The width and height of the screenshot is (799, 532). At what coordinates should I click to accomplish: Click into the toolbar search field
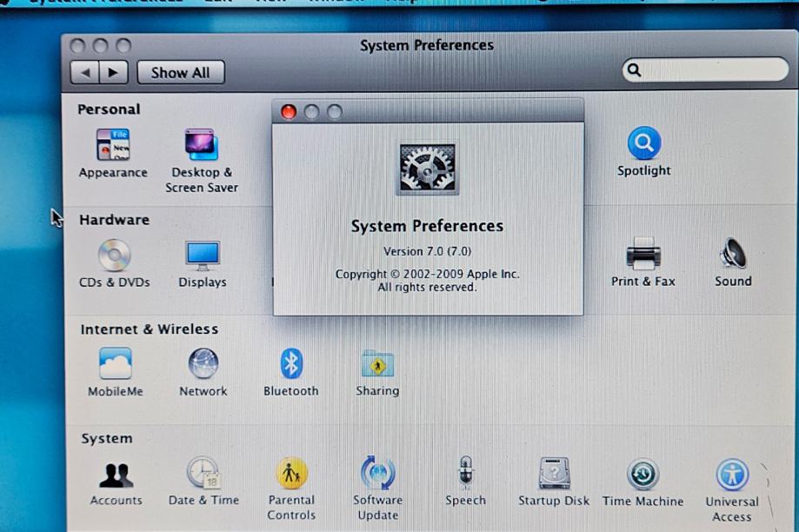tap(705, 70)
